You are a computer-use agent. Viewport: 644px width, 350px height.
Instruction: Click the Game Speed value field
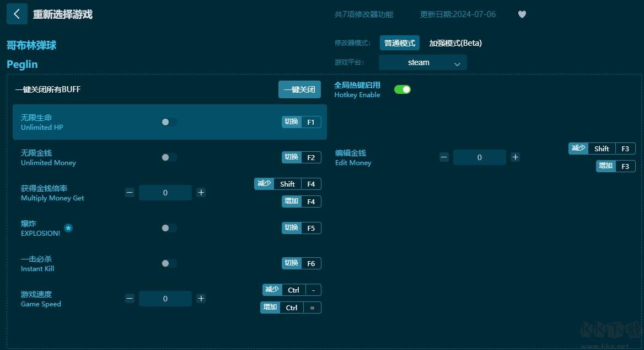[165, 299]
